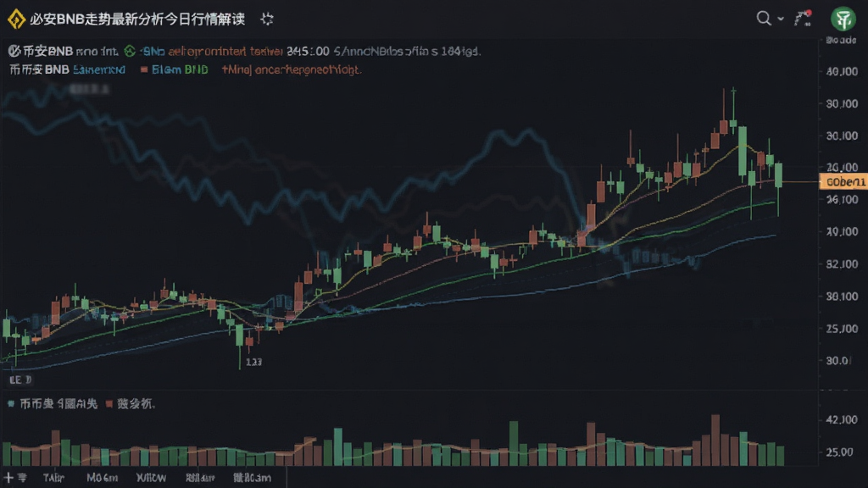
Task: Select the timeframe tab ending in 3m
Action: pos(253,478)
